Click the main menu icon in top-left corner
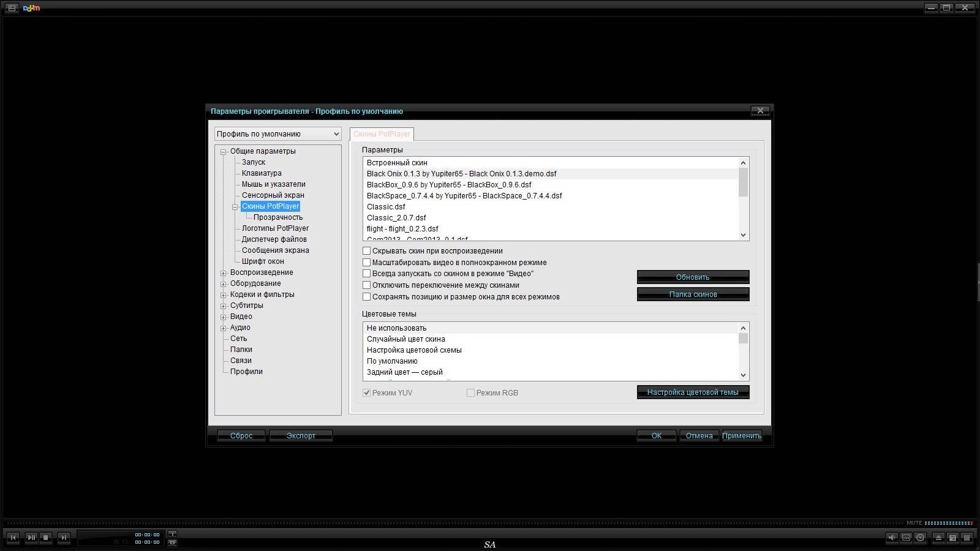 pyautogui.click(x=12, y=8)
